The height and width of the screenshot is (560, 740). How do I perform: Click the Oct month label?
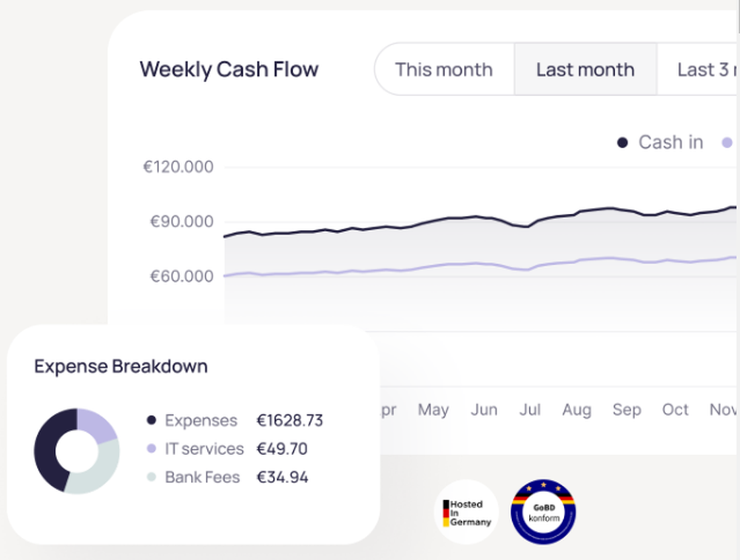click(x=676, y=410)
